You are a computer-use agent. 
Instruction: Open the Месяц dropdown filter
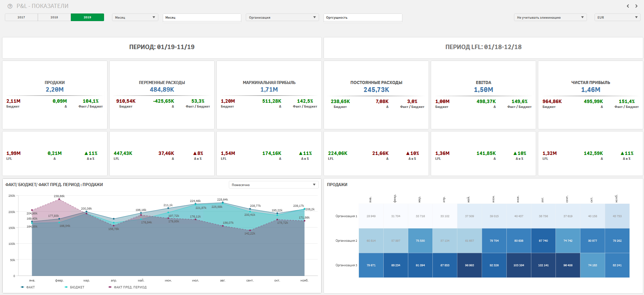135,17
